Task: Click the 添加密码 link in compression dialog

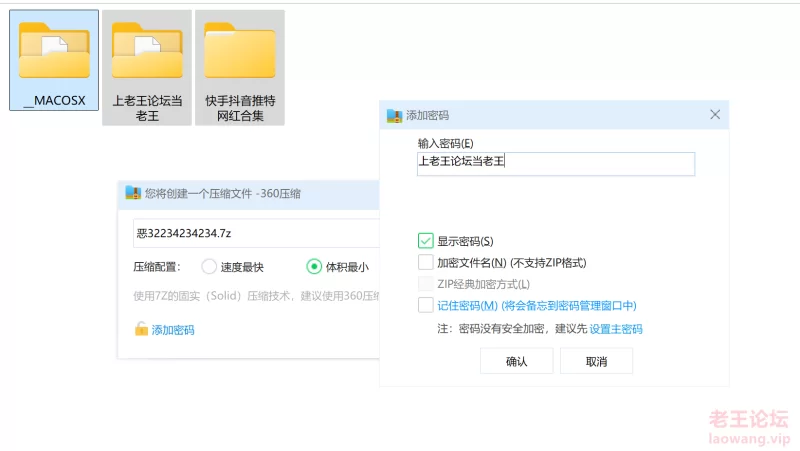Action: [173, 330]
